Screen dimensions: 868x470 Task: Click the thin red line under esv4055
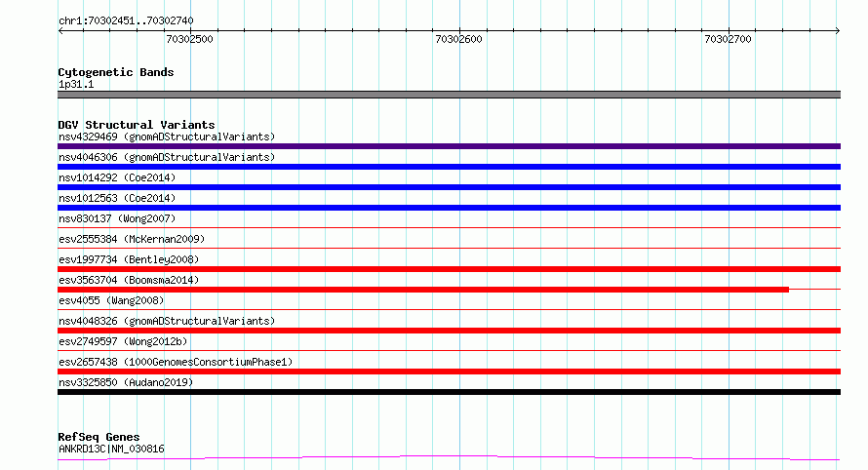449,309
